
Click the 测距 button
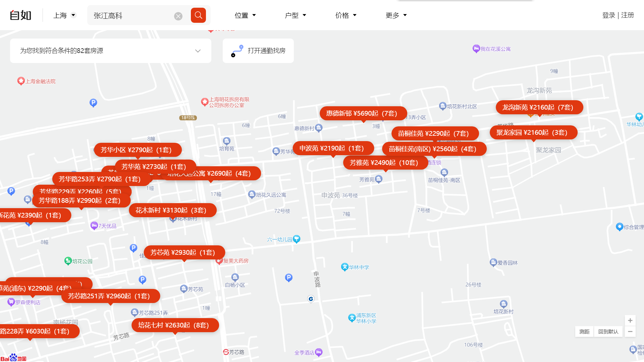click(x=584, y=331)
